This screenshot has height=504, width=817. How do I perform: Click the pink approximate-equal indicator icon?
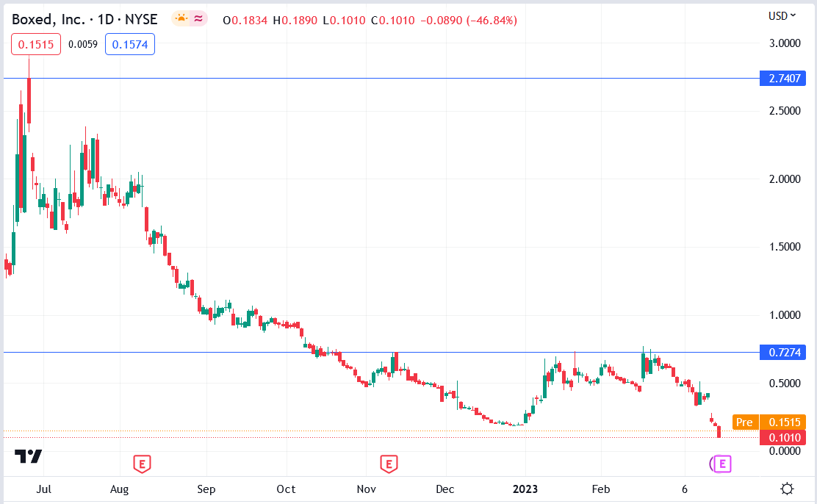[198, 19]
